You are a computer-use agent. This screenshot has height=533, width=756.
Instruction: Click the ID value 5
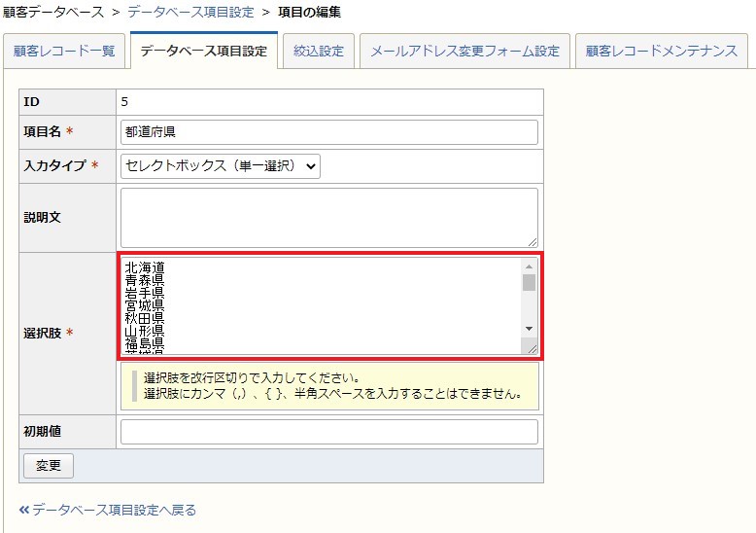click(124, 102)
